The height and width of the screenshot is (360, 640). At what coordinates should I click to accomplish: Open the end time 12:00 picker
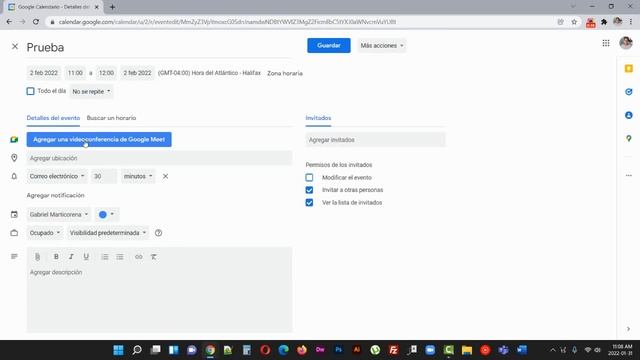pyautogui.click(x=106, y=73)
